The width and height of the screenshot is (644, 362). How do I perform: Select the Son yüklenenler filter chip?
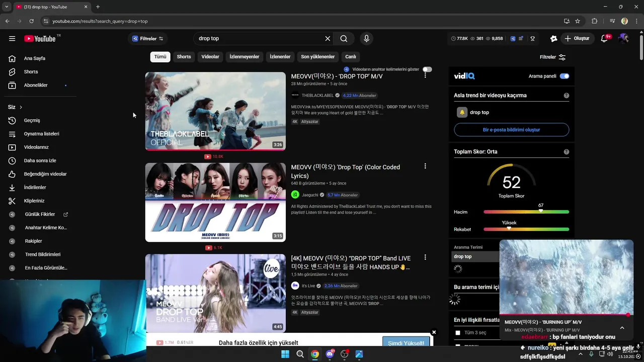pyautogui.click(x=318, y=57)
